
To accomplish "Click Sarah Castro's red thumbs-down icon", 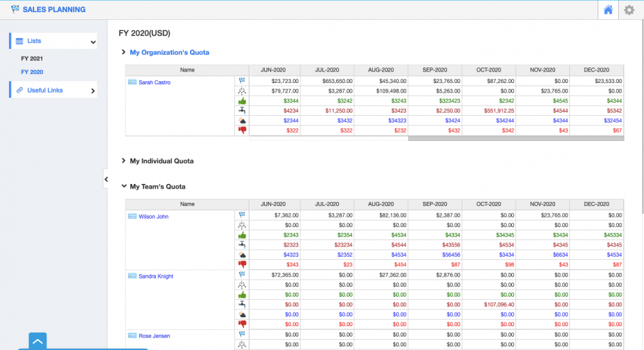I will (x=242, y=130).
